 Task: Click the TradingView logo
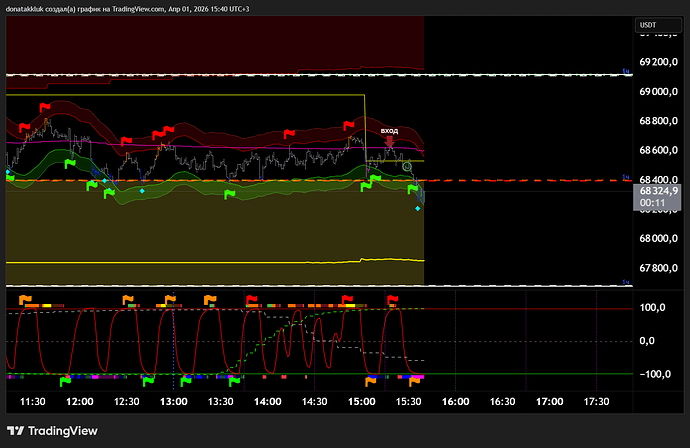pos(52,431)
